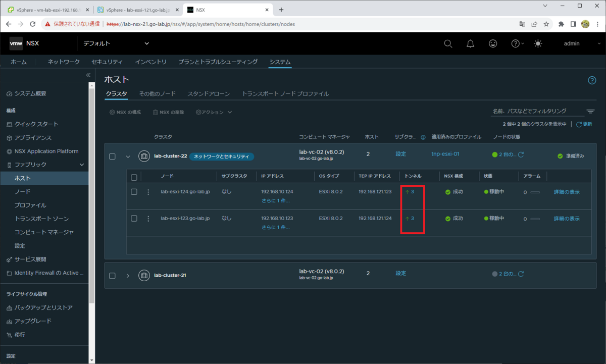This screenshot has width=606, height=364.
Task: Check the lab-cluster-21 checkbox
Action: pyautogui.click(x=112, y=276)
